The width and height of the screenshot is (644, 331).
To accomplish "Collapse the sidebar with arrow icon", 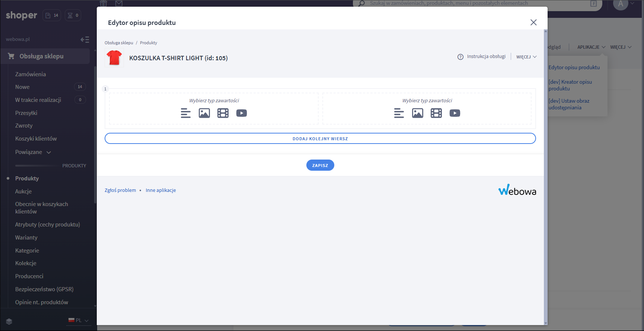I will click(x=85, y=39).
